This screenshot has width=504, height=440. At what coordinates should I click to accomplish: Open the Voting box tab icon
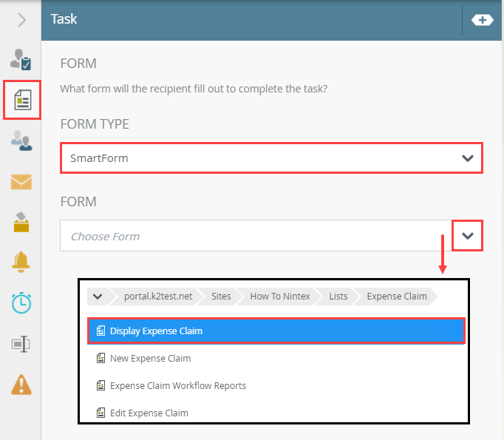click(x=21, y=221)
